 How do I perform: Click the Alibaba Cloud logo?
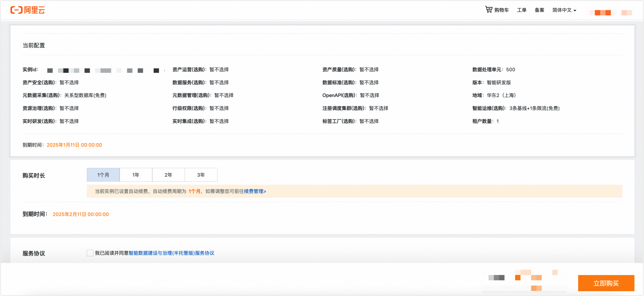pyautogui.click(x=28, y=10)
